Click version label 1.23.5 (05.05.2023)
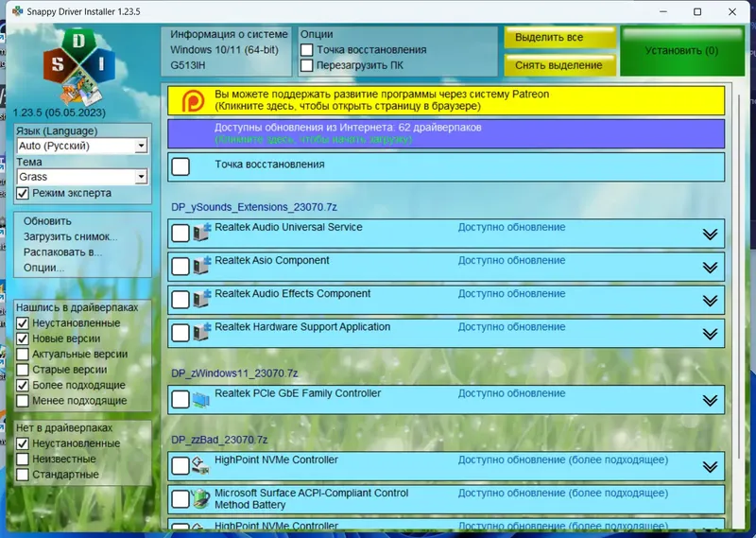The height and width of the screenshot is (538, 756). [59, 113]
